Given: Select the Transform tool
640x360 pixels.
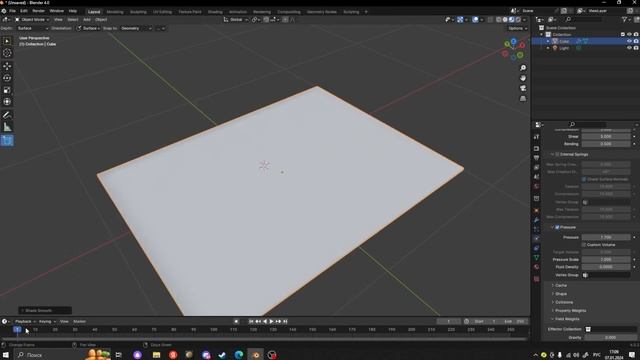Looking at the screenshot, I should click(x=7, y=102).
